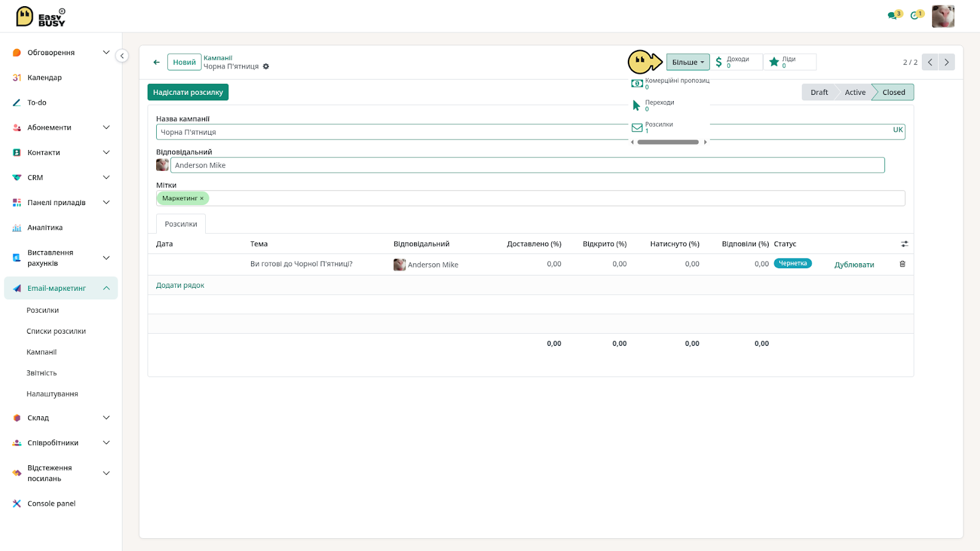Click Додати рядок link

(180, 285)
